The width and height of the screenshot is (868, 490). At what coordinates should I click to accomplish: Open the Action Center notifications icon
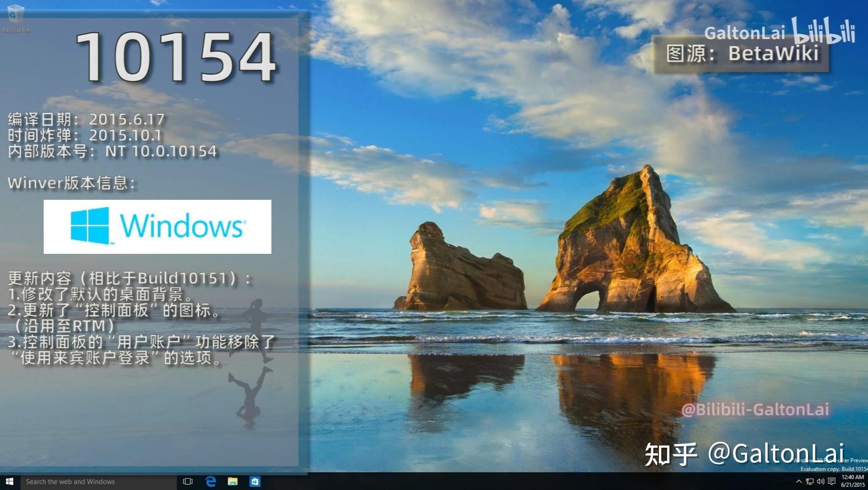(x=832, y=481)
